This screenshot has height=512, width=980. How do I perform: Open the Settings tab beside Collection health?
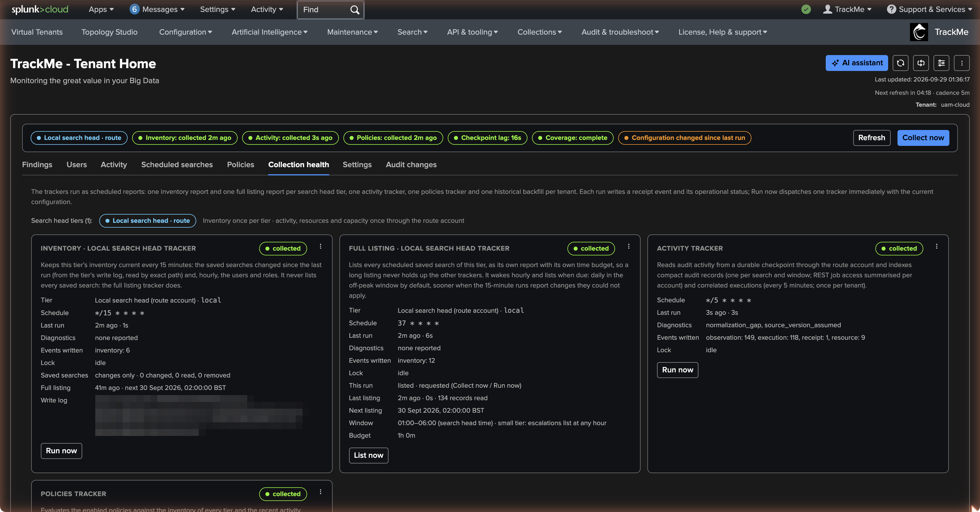357,164
